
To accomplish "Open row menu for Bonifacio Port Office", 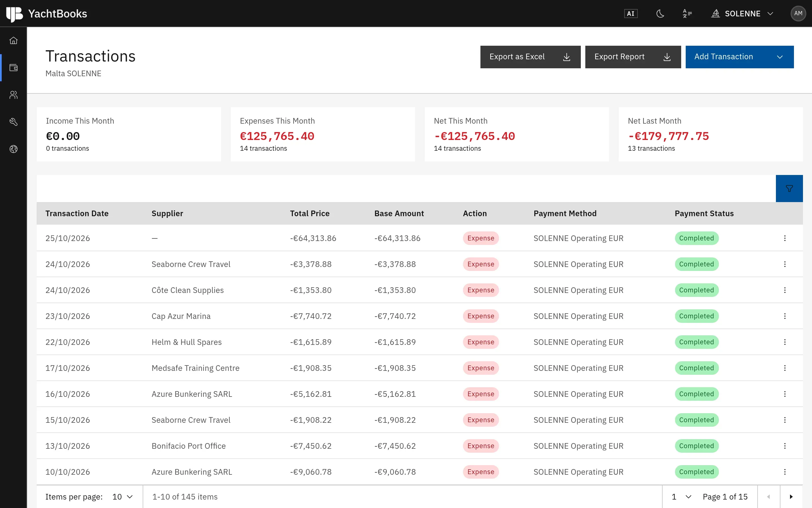I will 784,446.
